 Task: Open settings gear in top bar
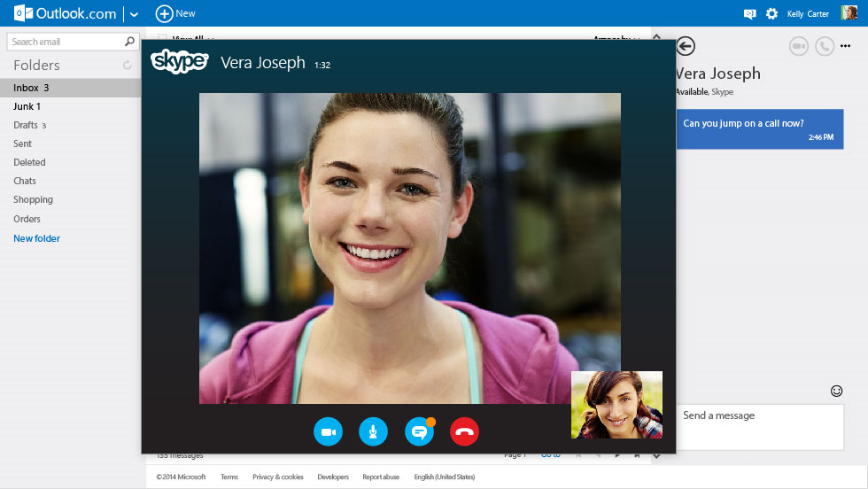[x=771, y=14]
